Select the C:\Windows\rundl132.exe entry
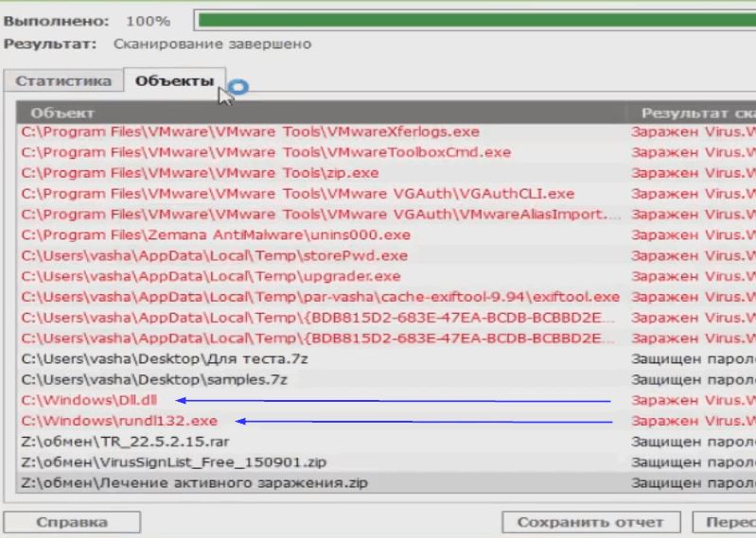This screenshot has width=756, height=538. pos(119,421)
